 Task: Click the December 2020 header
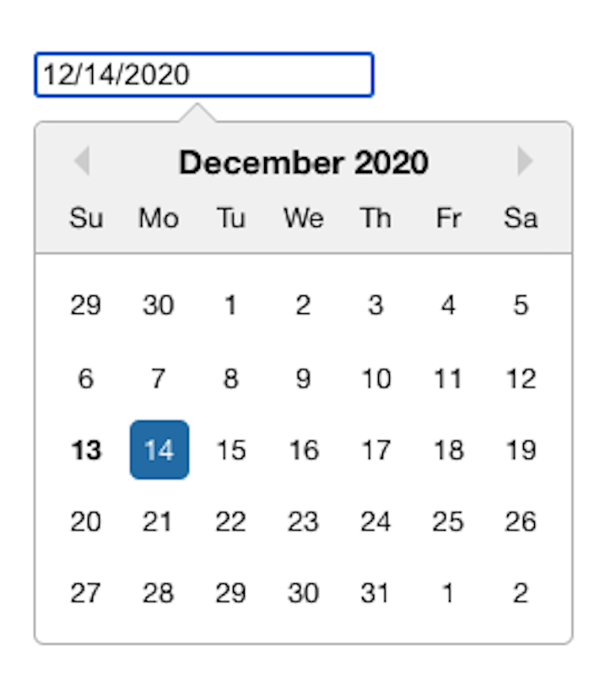pyautogui.click(x=305, y=162)
